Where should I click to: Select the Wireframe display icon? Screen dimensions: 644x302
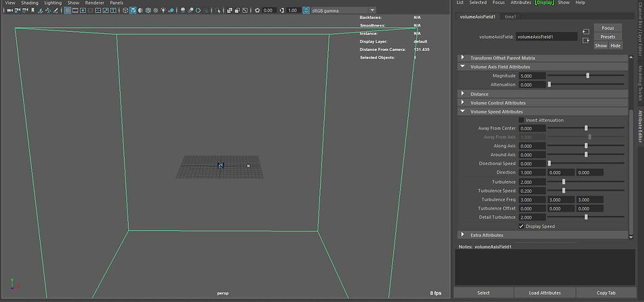125,10
